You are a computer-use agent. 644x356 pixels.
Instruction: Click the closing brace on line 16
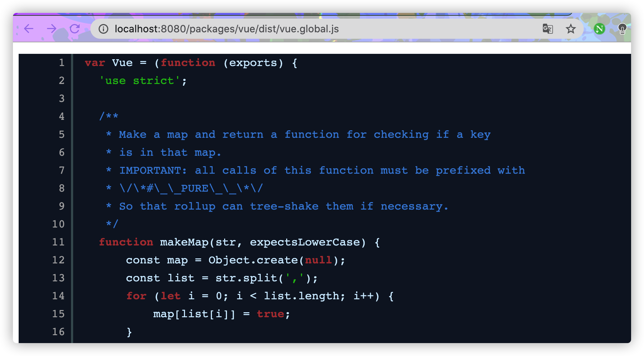pyautogui.click(x=129, y=332)
